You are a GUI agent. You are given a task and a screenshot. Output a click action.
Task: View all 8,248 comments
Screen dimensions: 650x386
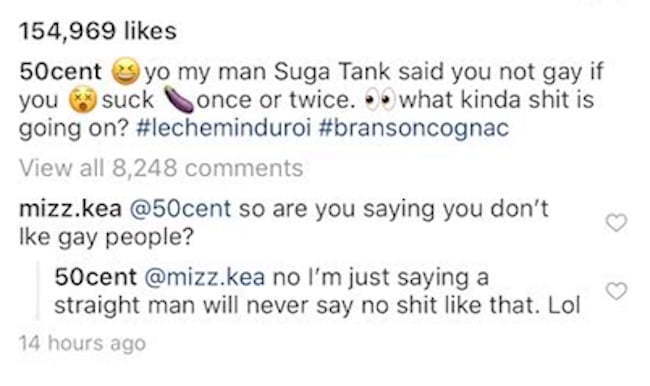pos(161,168)
